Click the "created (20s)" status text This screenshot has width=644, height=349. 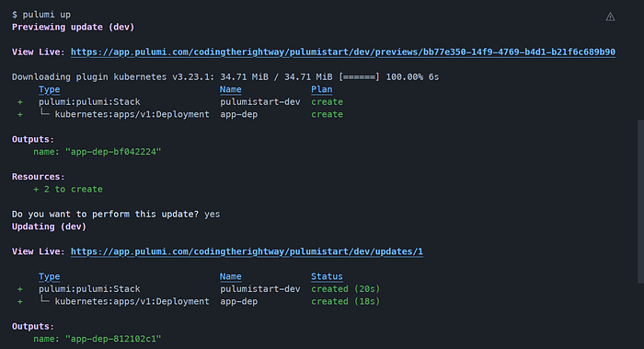[x=345, y=289]
